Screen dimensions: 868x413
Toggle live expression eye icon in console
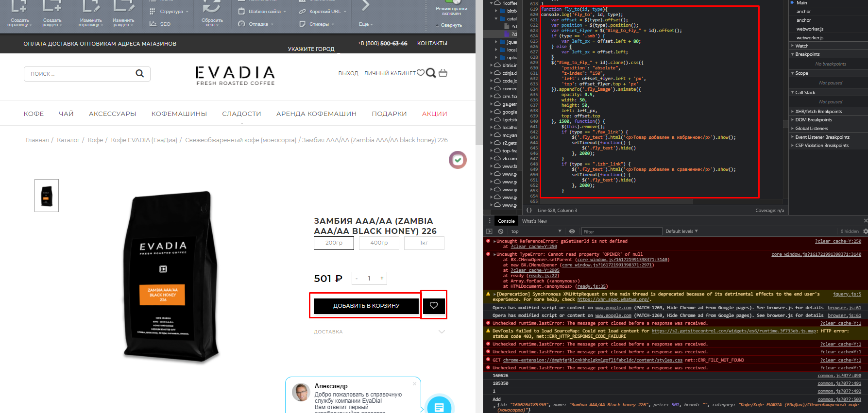click(x=572, y=231)
